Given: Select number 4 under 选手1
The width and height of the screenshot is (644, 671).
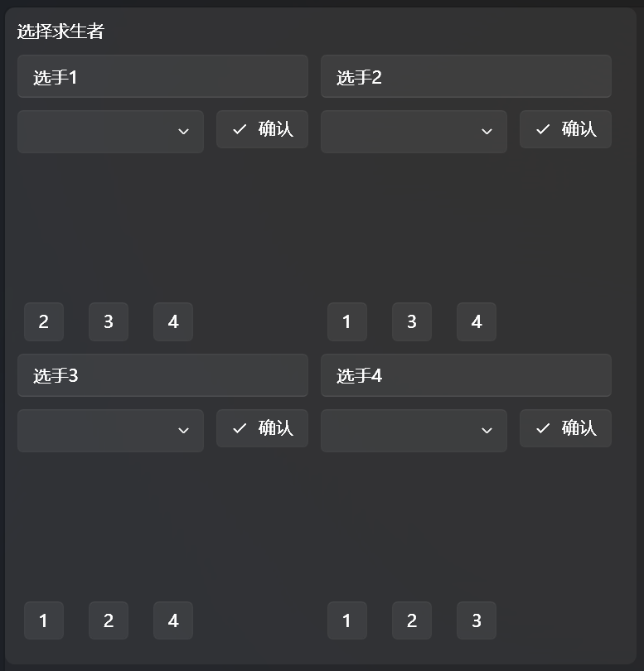Looking at the screenshot, I should 173,321.
